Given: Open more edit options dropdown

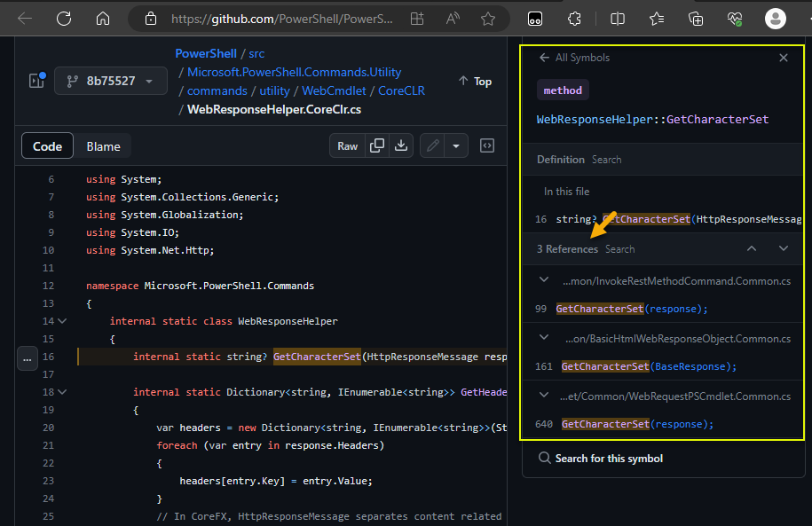Looking at the screenshot, I should coord(455,146).
